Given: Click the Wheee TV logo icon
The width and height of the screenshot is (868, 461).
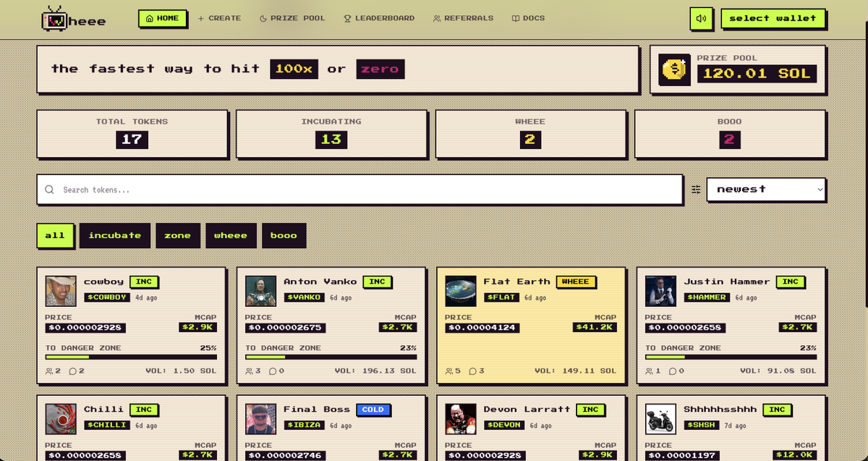Looking at the screenshot, I should 54,19.
